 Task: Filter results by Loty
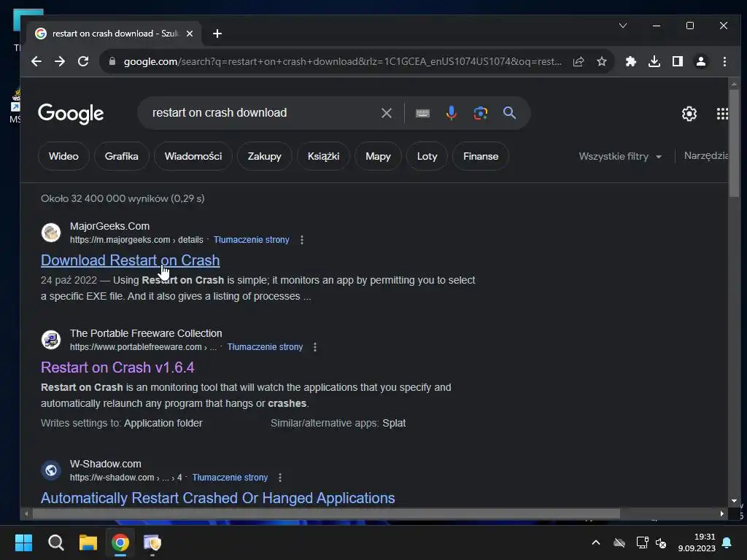(x=427, y=156)
